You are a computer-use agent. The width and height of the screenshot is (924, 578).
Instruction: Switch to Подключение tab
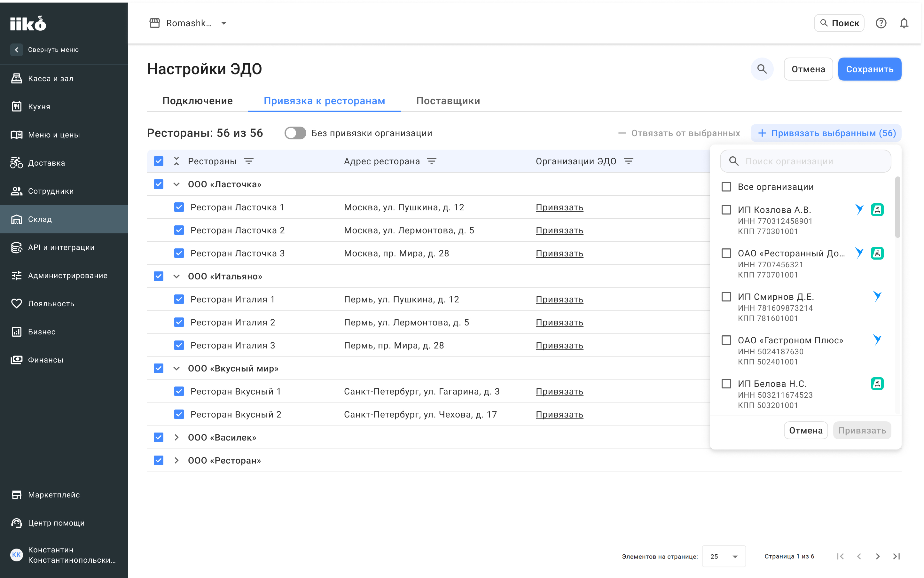click(197, 101)
